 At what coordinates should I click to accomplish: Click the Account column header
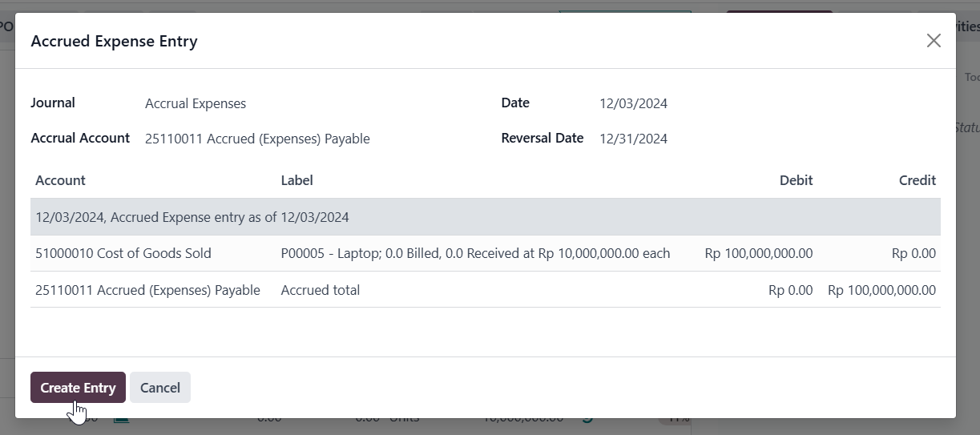pyautogui.click(x=60, y=180)
